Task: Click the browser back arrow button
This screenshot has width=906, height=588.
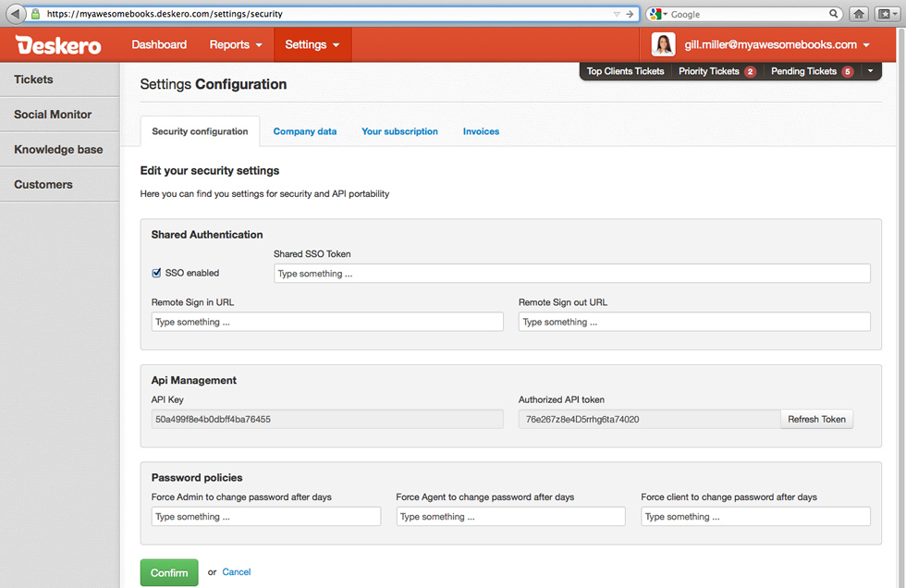Action: [16, 14]
